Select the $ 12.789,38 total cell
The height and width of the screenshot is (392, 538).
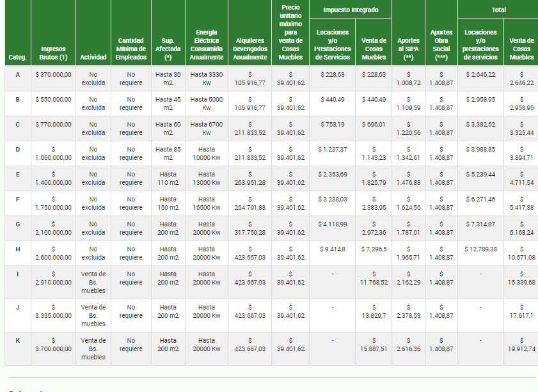[x=480, y=249]
